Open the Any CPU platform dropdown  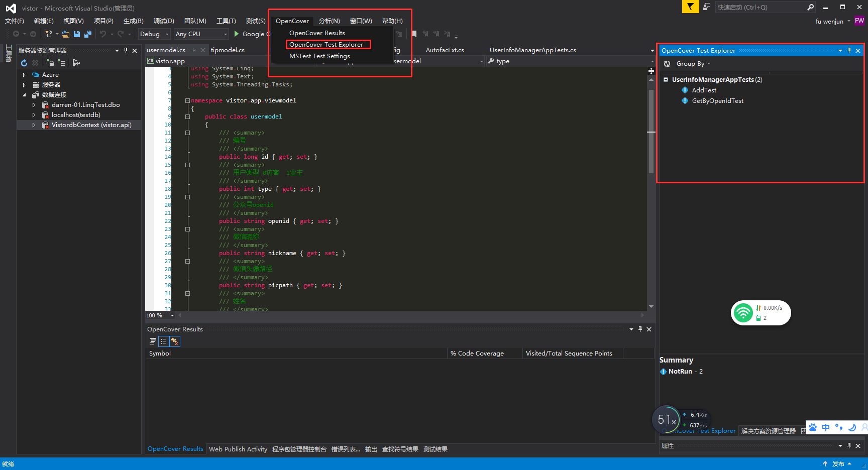tap(201, 34)
